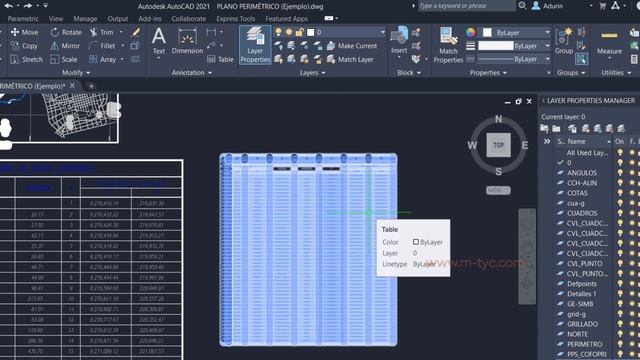Click Make Current layer button
This screenshot has height=360, width=640.
[x=352, y=46]
